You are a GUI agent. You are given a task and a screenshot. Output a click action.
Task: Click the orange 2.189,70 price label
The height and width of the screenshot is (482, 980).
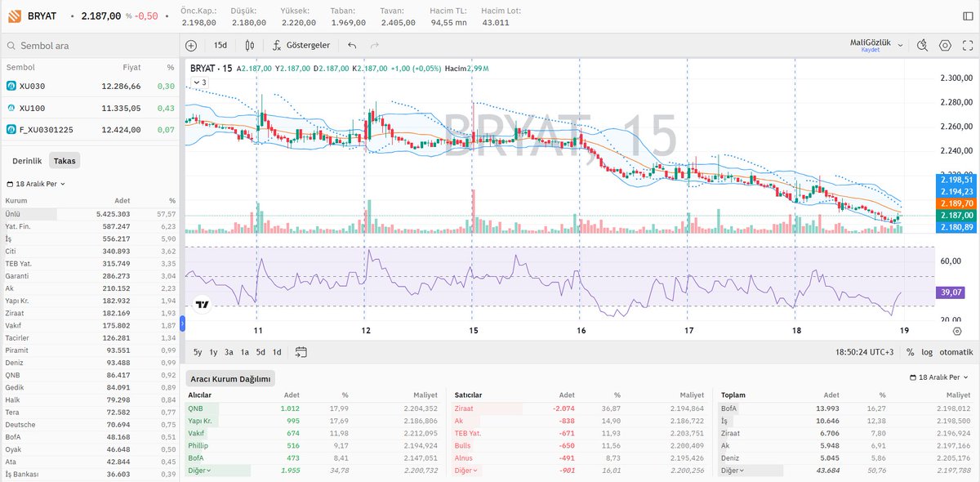point(955,203)
